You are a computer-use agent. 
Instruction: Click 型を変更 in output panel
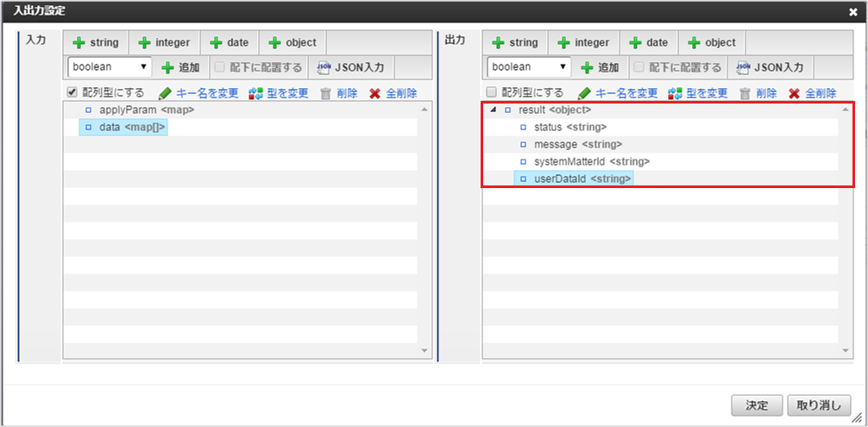[697, 93]
